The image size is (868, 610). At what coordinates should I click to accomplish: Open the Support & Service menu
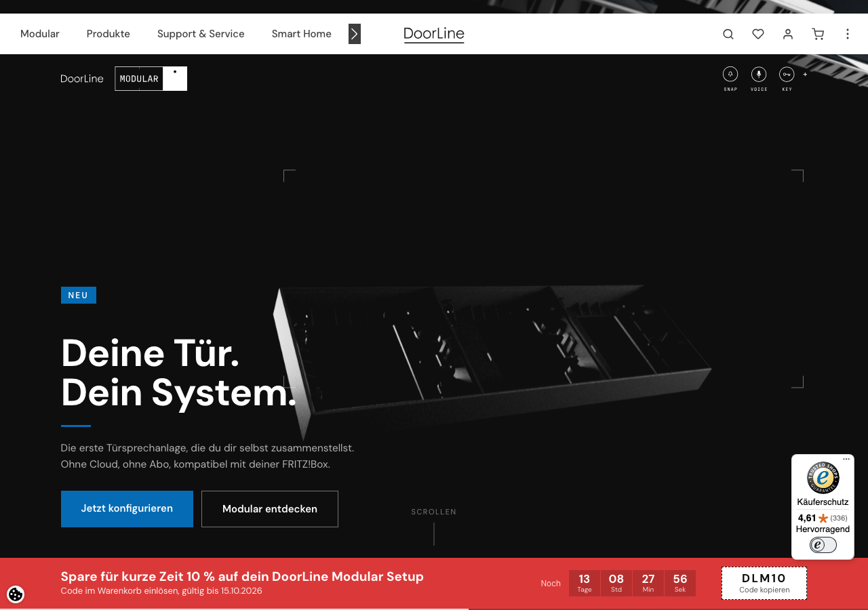tap(201, 34)
